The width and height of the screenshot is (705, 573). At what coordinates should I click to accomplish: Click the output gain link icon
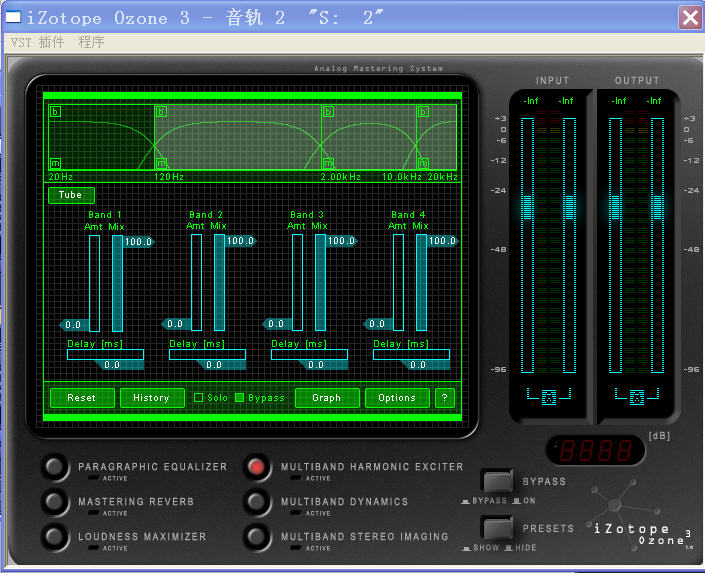(637, 396)
